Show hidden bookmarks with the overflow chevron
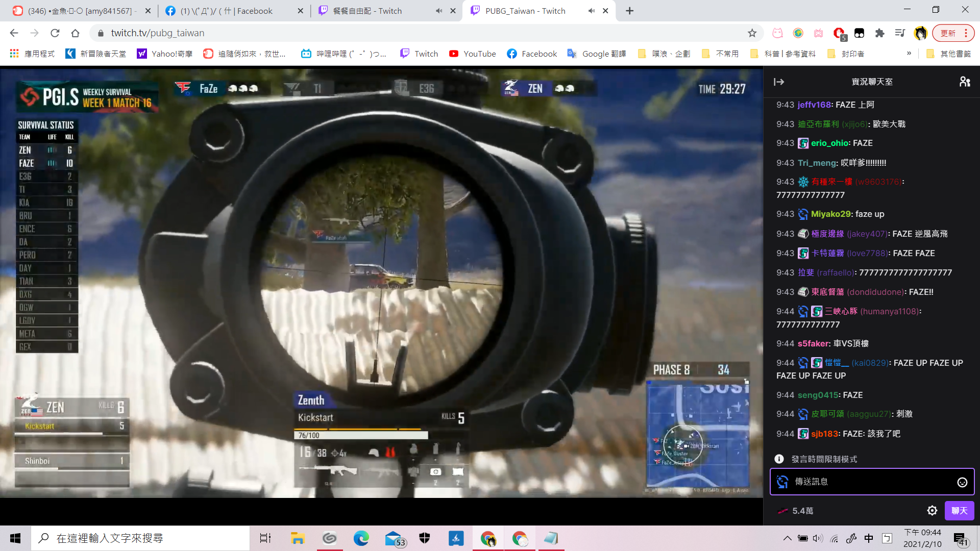This screenshot has height=551, width=980. pyautogui.click(x=909, y=53)
